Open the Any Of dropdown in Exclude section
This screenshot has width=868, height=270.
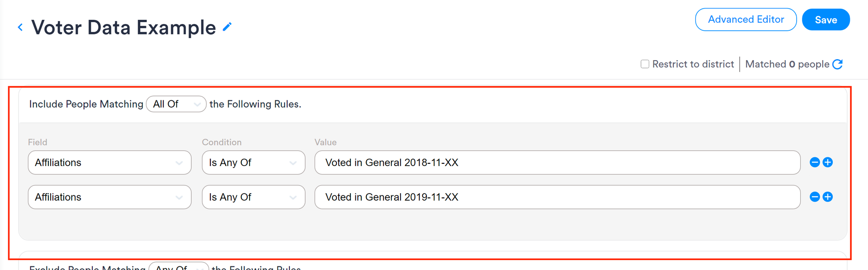click(x=179, y=267)
